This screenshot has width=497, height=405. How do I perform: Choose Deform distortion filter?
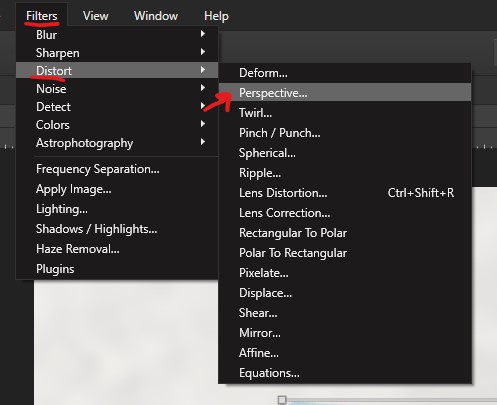click(345, 73)
